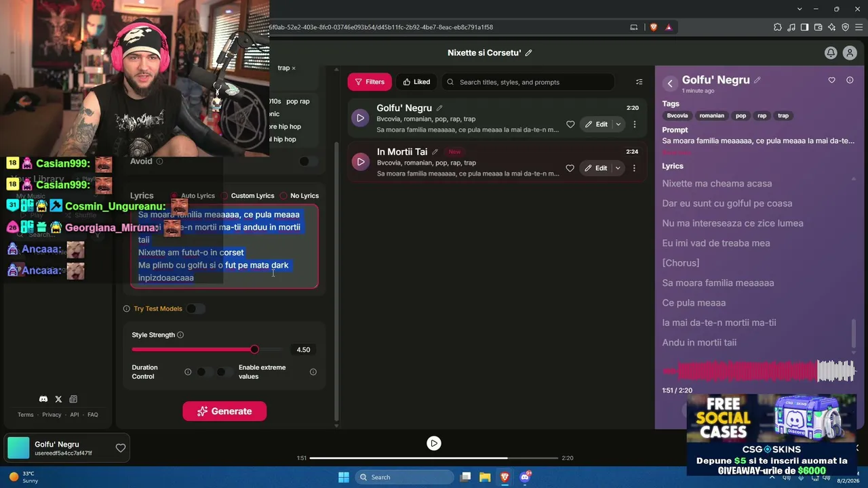Show Enable extreme values info tooltip
The width and height of the screenshot is (868, 488).
click(x=313, y=372)
